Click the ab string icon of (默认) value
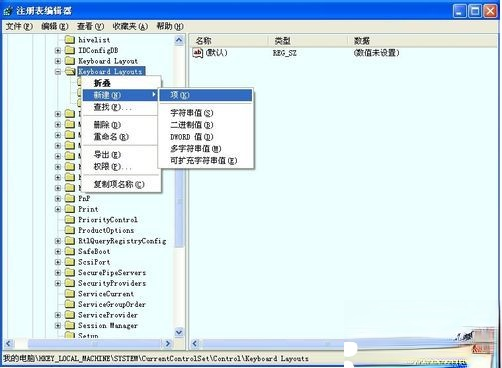The height and width of the screenshot is (368, 502). pos(198,53)
